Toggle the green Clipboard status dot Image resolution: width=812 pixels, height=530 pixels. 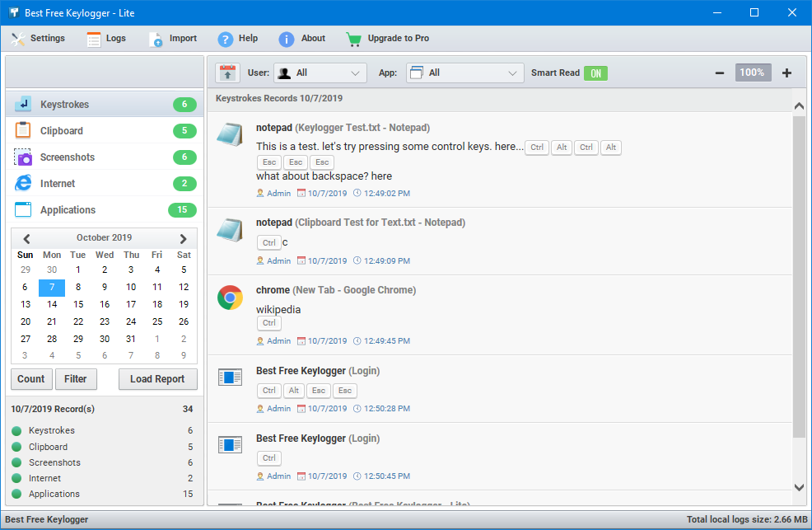point(18,446)
